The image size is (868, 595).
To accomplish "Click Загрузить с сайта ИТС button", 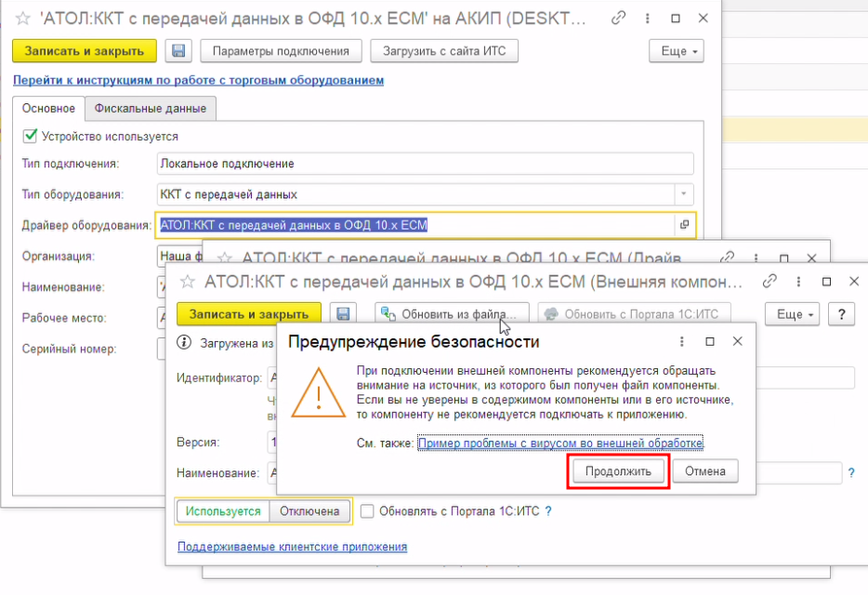I will click(444, 51).
